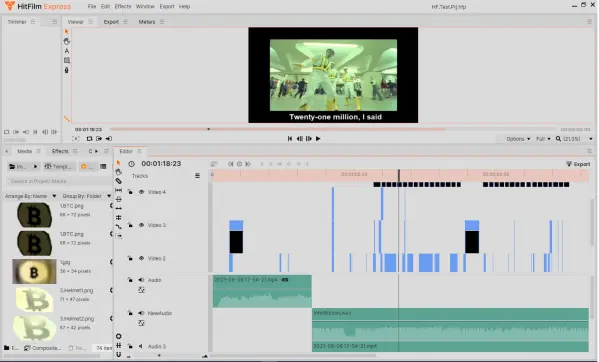Click the set in point icon under Viewer
The width and height of the screenshot is (599, 362).
tap(99, 139)
